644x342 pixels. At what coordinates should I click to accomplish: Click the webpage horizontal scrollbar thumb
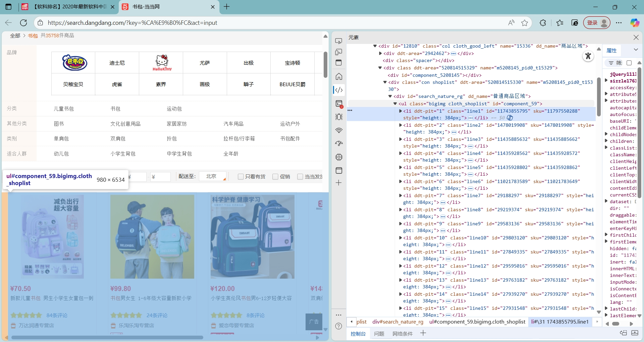[107, 338]
